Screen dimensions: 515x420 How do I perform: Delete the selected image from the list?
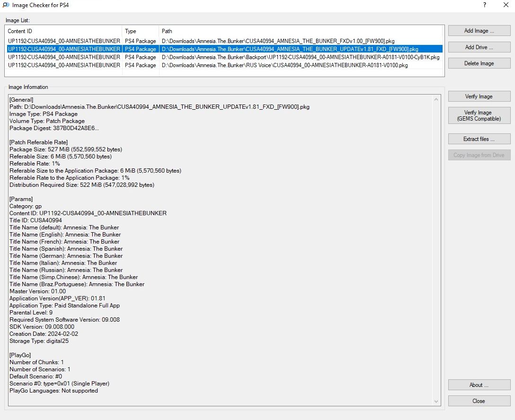(479, 63)
